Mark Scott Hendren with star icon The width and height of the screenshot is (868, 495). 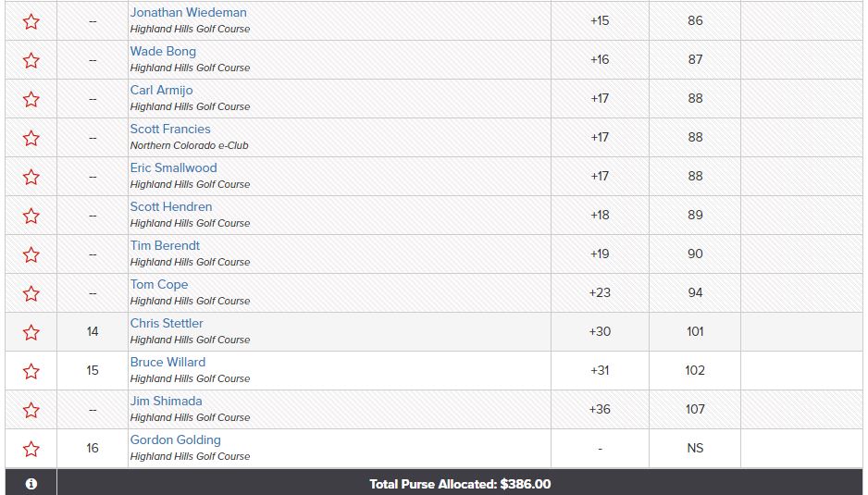(31, 216)
